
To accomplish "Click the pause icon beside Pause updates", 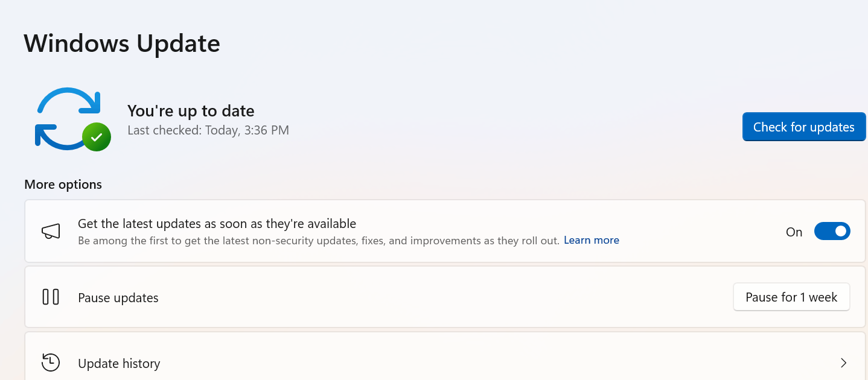I will pos(51,297).
